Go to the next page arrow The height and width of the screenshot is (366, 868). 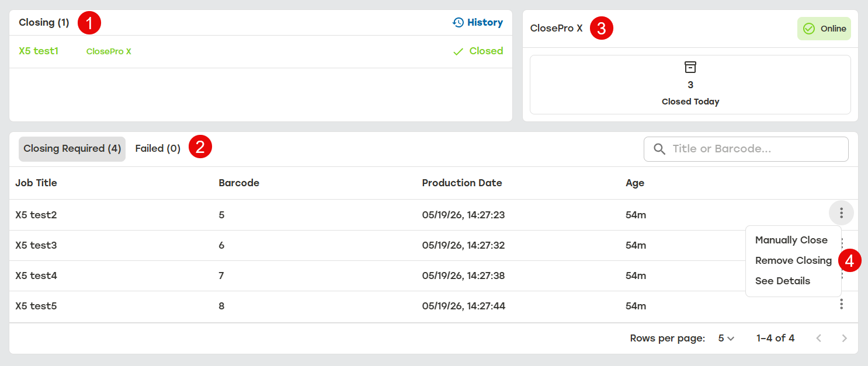tap(843, 338)
